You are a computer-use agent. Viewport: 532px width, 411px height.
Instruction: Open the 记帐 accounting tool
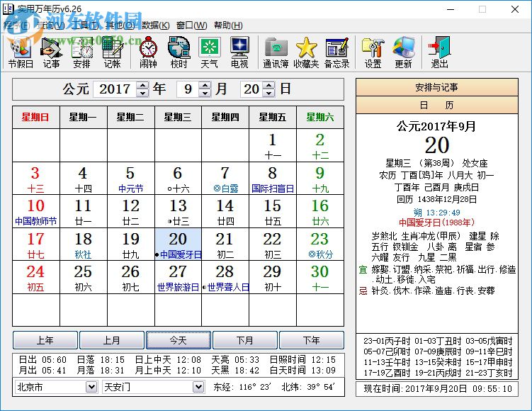[113, 52]
